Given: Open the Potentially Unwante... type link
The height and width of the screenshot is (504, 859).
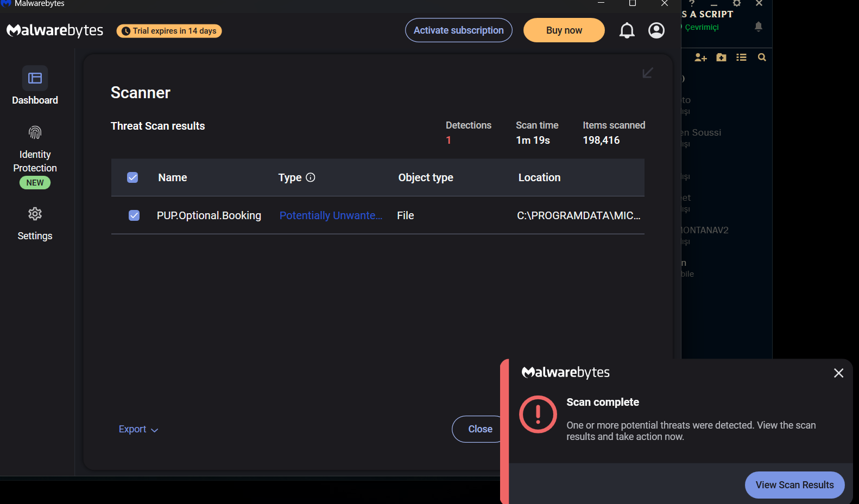Looking at the screenshot, I should tap(331, 215).
